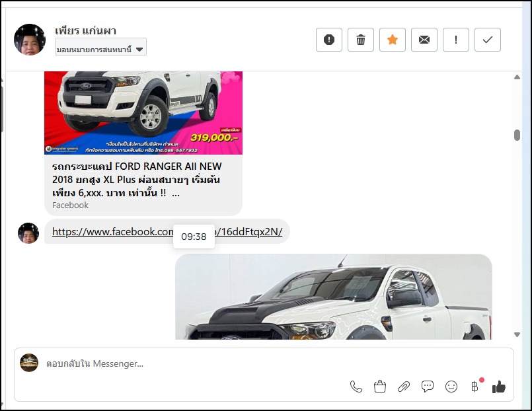532x411 pixels.
Task: Delete conversation with the trash icon
Action: coord(361,40)
